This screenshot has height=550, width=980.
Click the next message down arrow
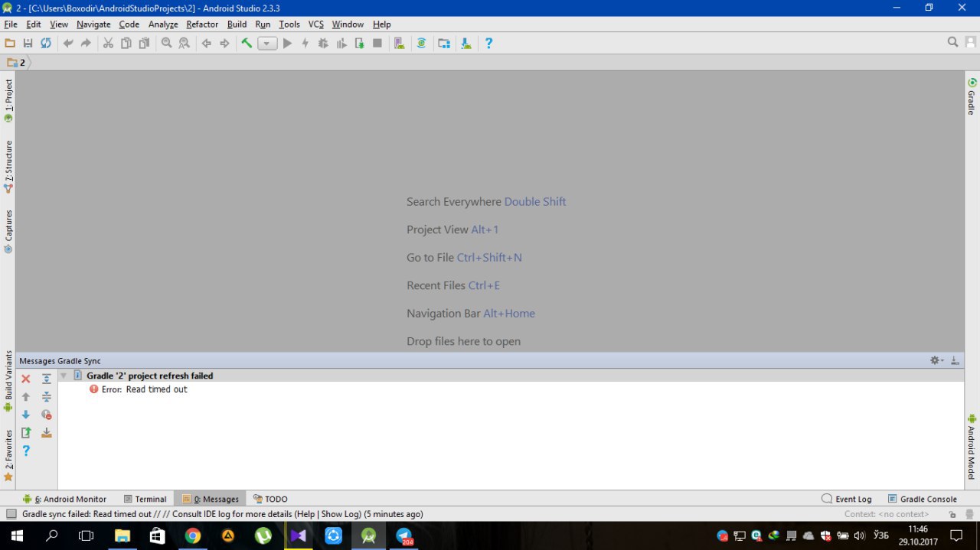[26, 415]
